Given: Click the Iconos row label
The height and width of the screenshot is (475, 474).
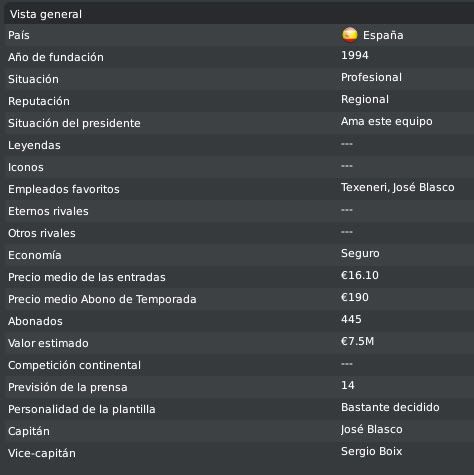Looking at the screenshot, I should point(26,167).
